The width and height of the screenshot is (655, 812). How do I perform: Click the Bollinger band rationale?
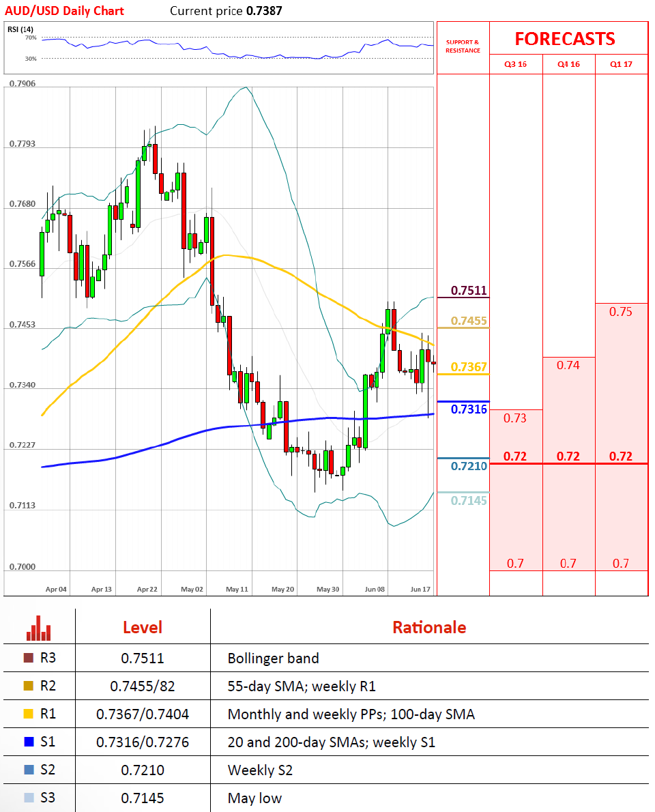click(x=274, y=658)
